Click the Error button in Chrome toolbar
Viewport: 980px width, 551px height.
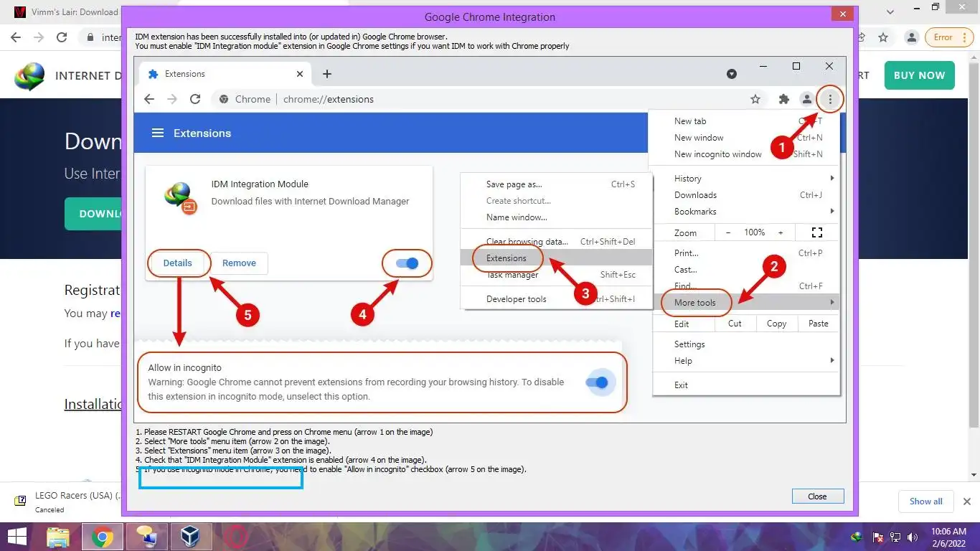pyautogui.click(x=949, y=37)
